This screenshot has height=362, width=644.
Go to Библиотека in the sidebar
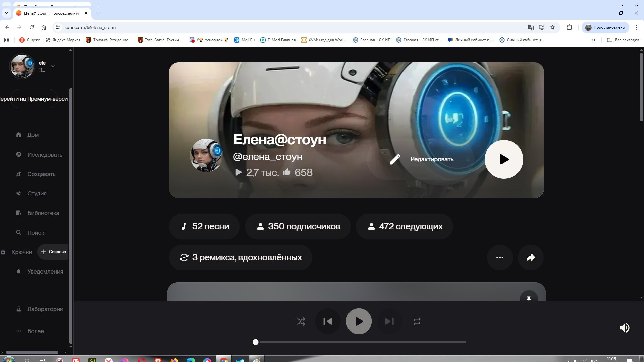pyautogui.click(x=43, y=213)
